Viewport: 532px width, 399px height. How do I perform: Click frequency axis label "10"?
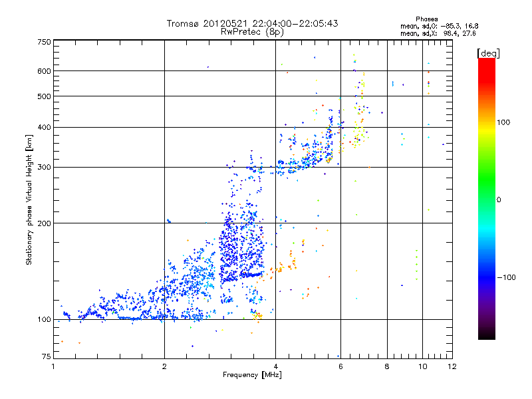[x=422, y=366]
